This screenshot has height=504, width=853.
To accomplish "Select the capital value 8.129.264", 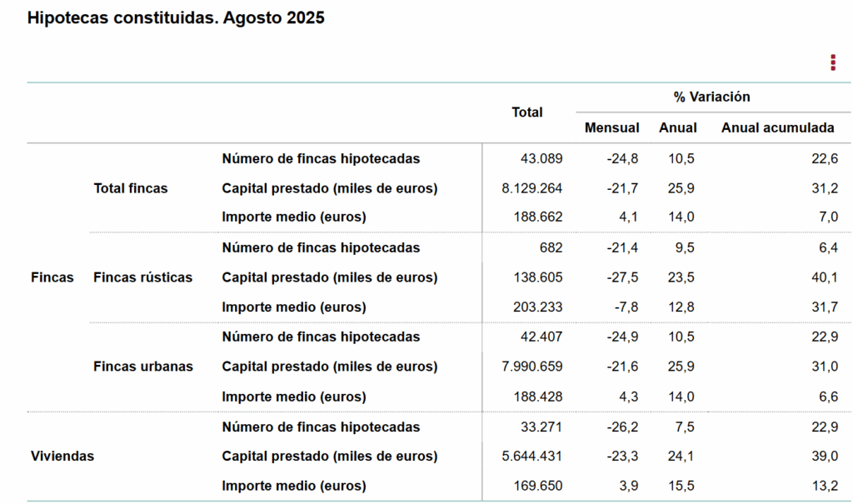I will click(531, 188).
